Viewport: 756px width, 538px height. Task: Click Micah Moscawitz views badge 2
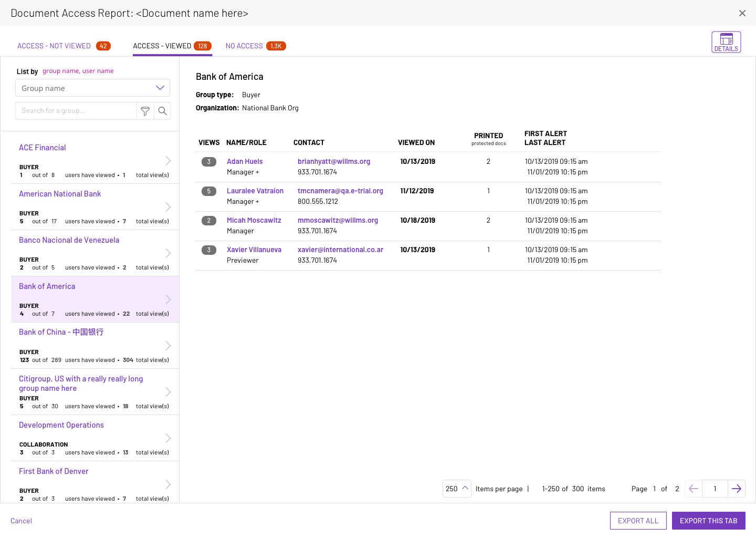coord(209,220)
